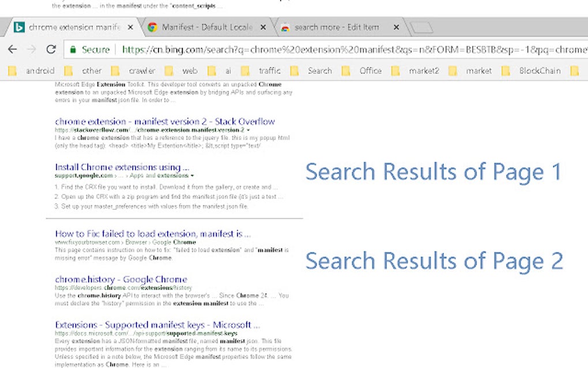Open the android bookmarks folder
The image size is (588, 368).
click(32, 70)
